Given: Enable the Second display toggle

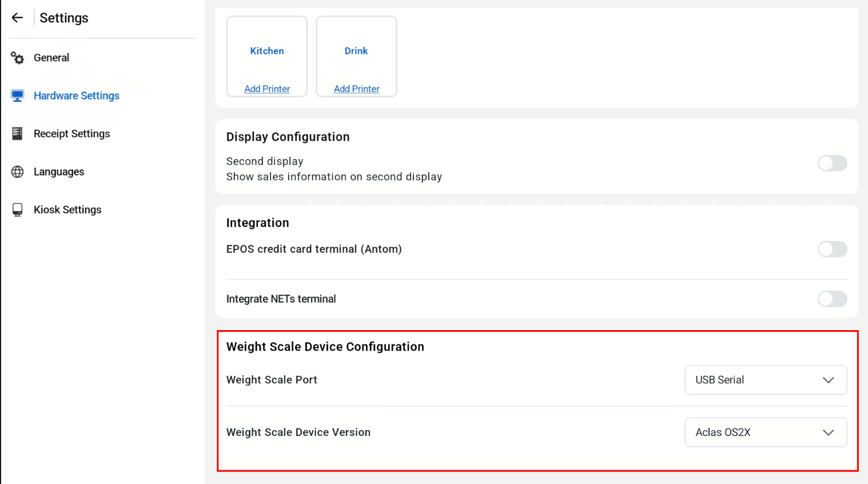Looking at the screenshot, I should (x=832, y=163).
